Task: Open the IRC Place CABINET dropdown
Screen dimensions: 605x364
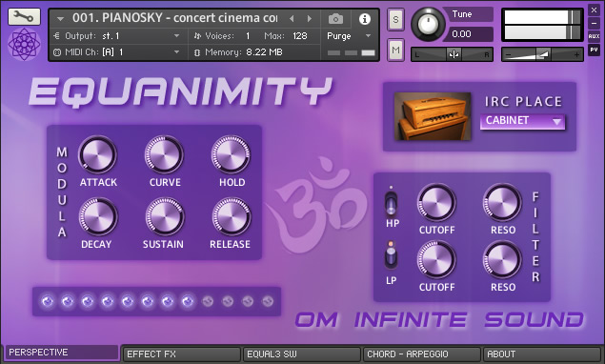Action: pos(522,121)
